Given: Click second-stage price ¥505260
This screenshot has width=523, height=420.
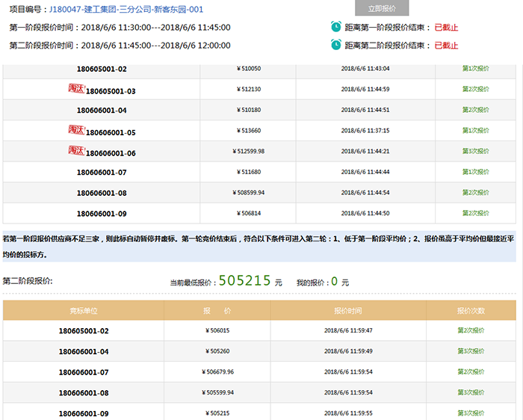Looking at the screenshot, I should 217,351.
